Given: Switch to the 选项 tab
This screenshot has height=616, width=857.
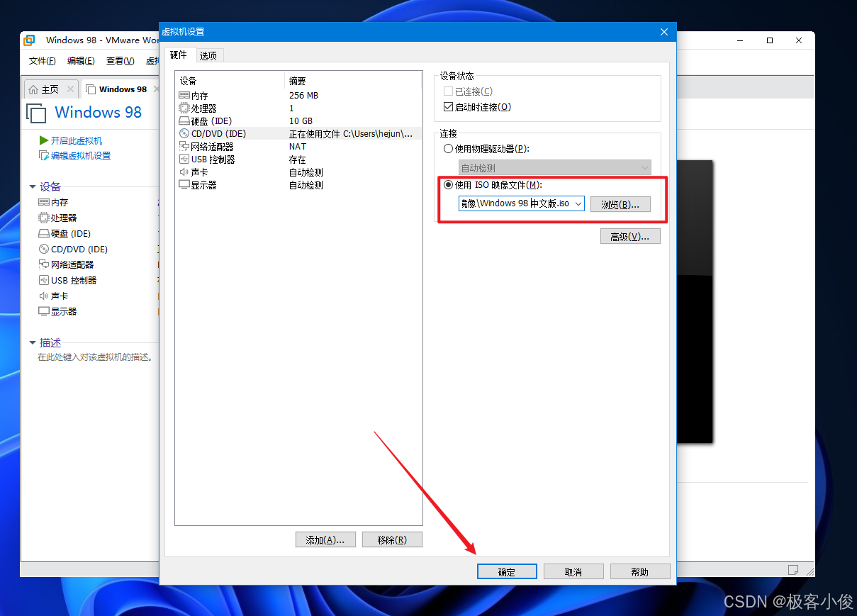Looking at the screenshot, I should pos(208,55).
